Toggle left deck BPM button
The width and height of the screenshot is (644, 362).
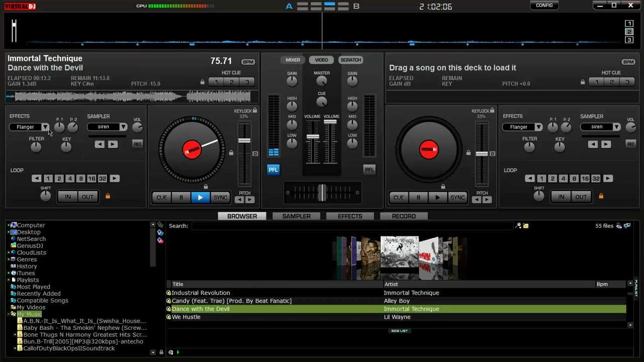point(248,62)
